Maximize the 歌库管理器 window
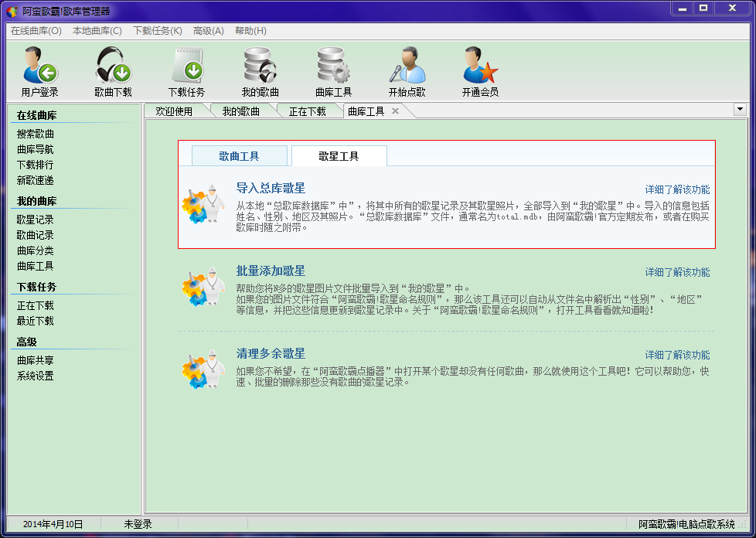 pyautogui.click(x=704, y=9)
